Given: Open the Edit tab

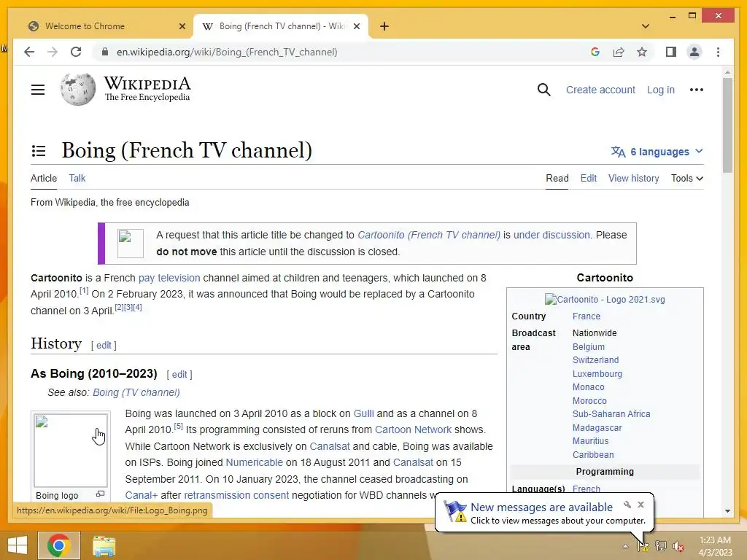Looking at the screenshot, I should 589,178.
